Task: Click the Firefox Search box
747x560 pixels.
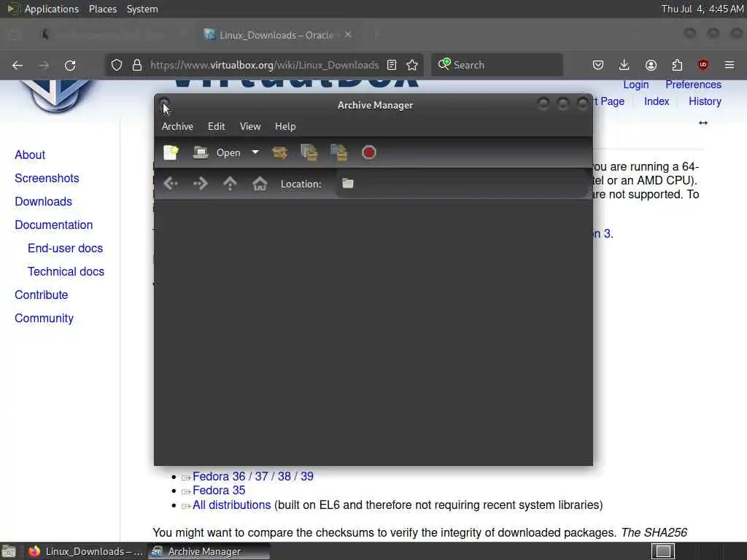Action: pyautogui.click(x=497, y=65)
